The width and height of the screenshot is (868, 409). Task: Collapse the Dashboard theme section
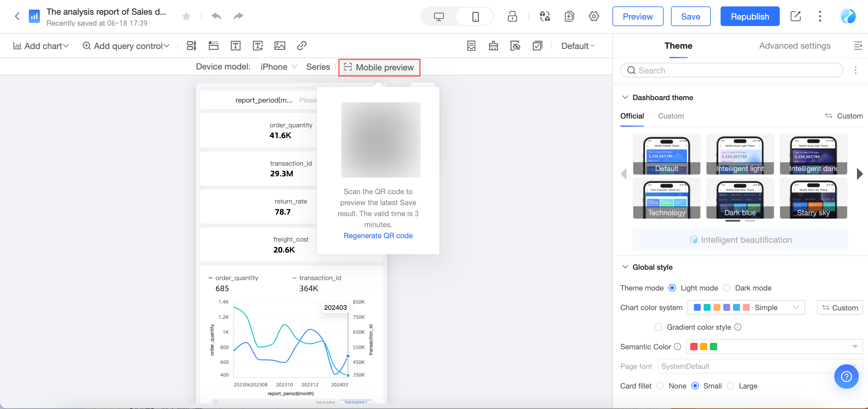point(625,97)
